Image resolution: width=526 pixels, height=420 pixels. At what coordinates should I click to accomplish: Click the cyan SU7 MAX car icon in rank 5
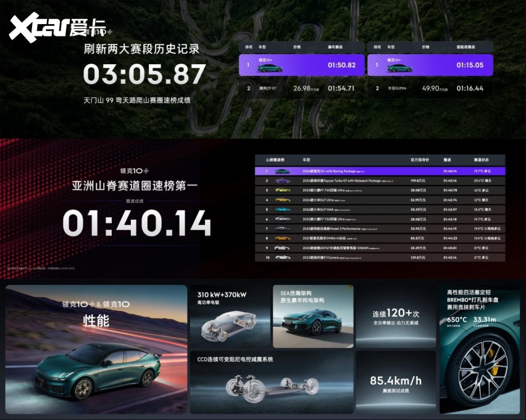pyautogui.click(x=283, y=210)
